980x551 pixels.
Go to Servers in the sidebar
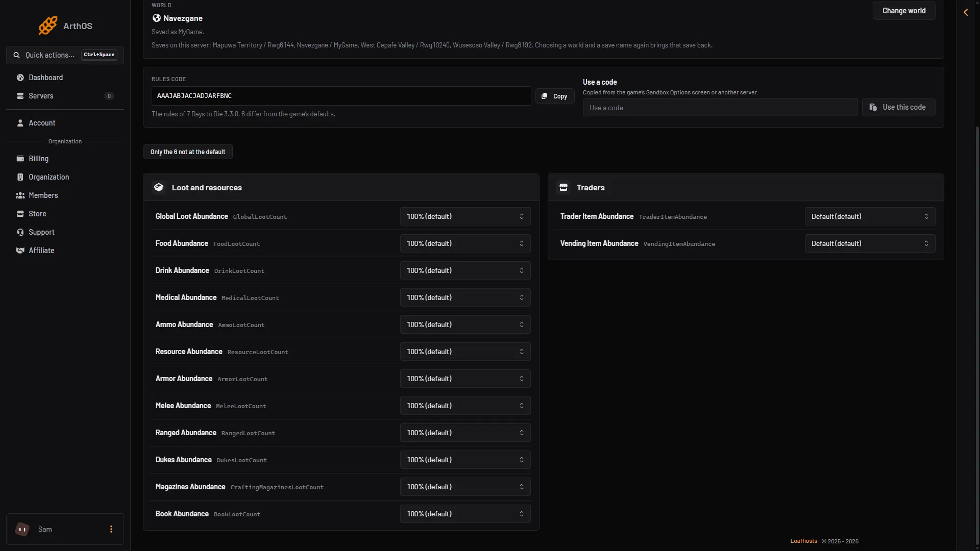pyautogui.click(x=65, y=96)
